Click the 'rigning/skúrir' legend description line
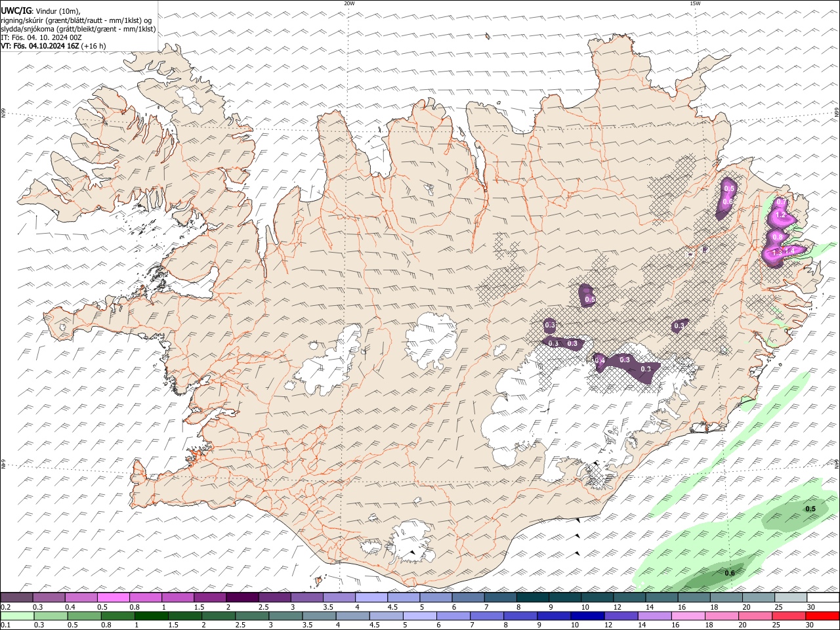The image size is (840, 630). point(76,20)
